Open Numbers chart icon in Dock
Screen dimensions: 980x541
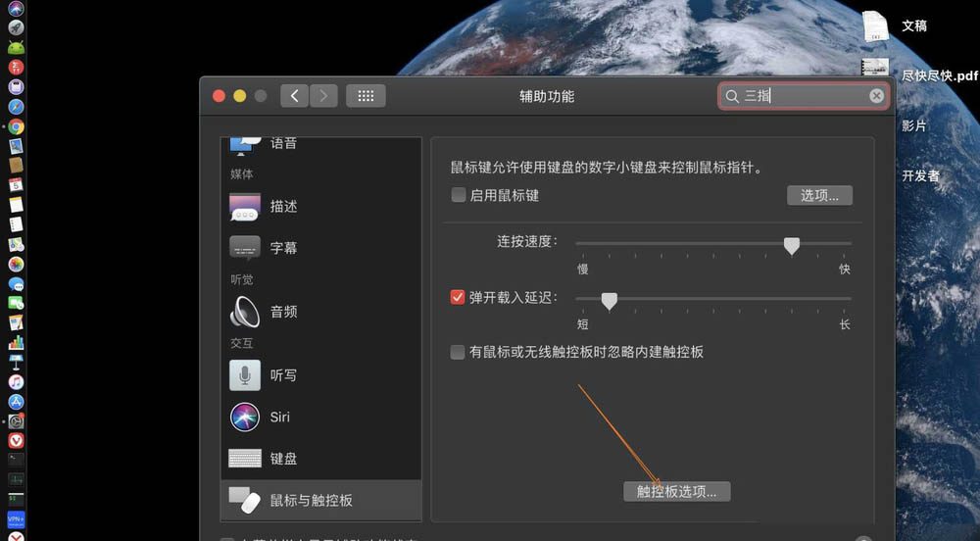16,343
